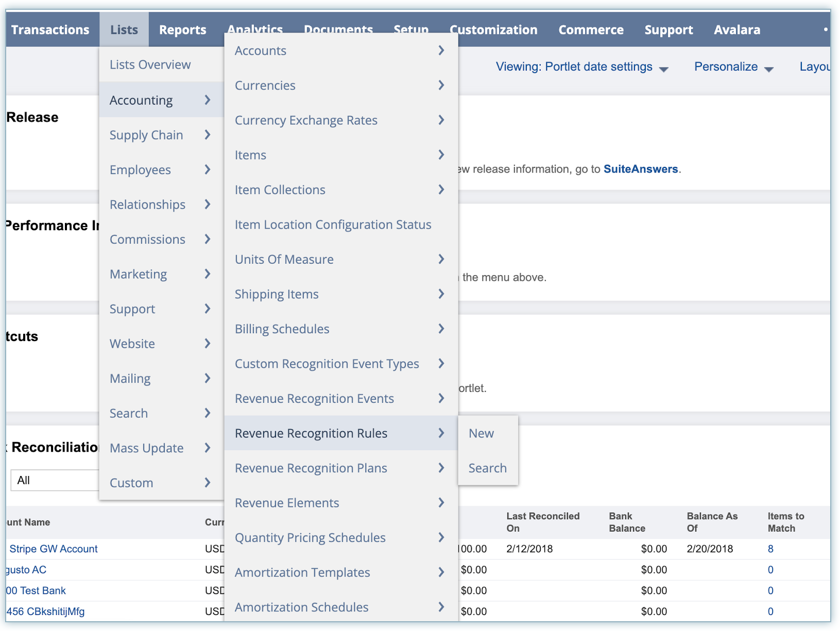The image size is (840, 631).
Task: Open the Stripe GW Account link
Action: pyautogui.click(x=54, y=549)
